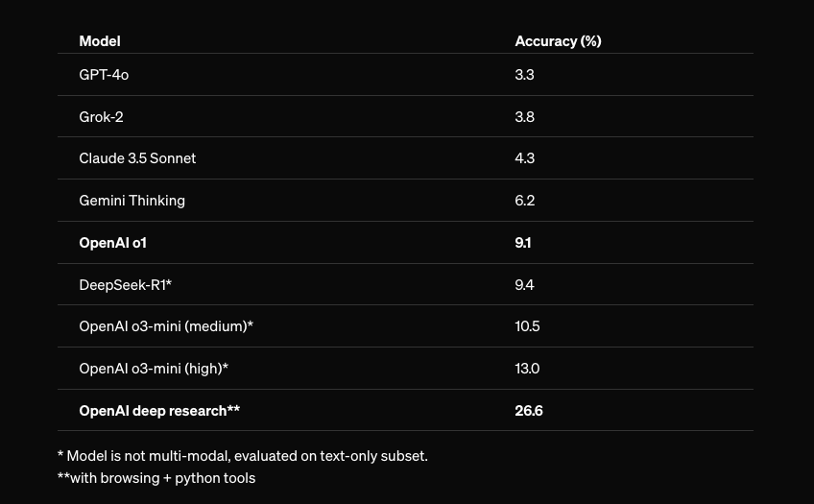
Task: Click the OpenAI deep research** label
Action: click(x=159, y=410)
